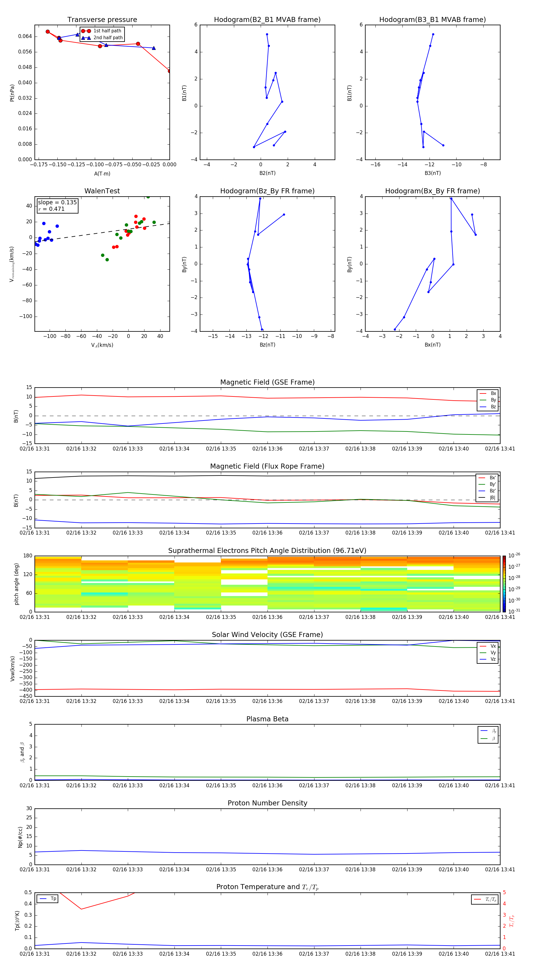Screen dimensions: 535x980
Task: Click the pitch angle colorbar
Action: point(504,584)
